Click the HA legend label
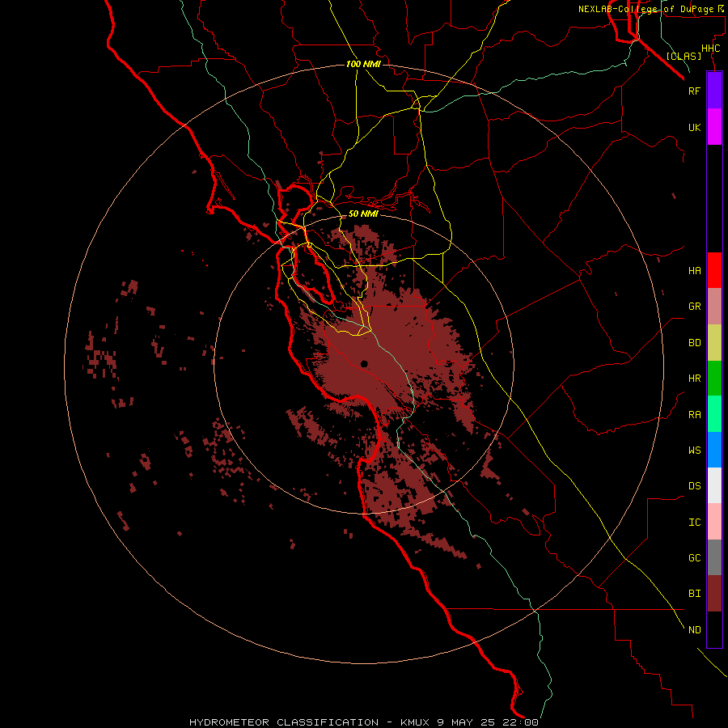This screenshot has height=728, width=728. [694, 271]
